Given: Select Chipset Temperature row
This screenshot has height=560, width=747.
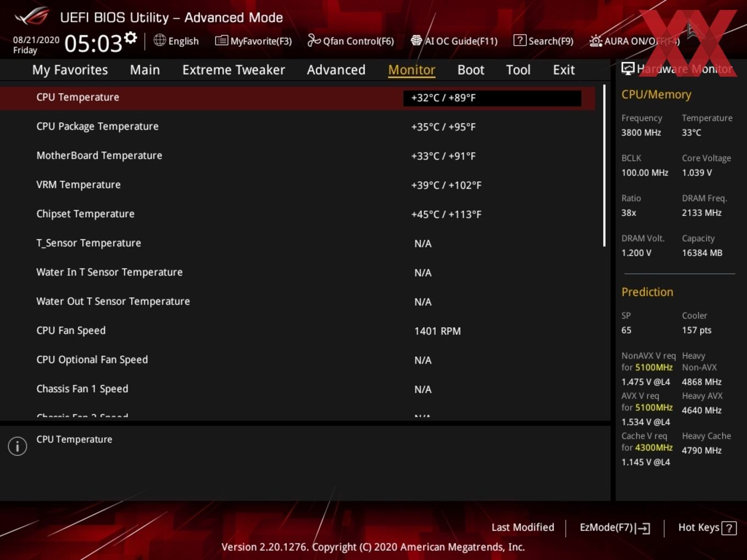Looking at the screenshot, I should tap(298, 214).
